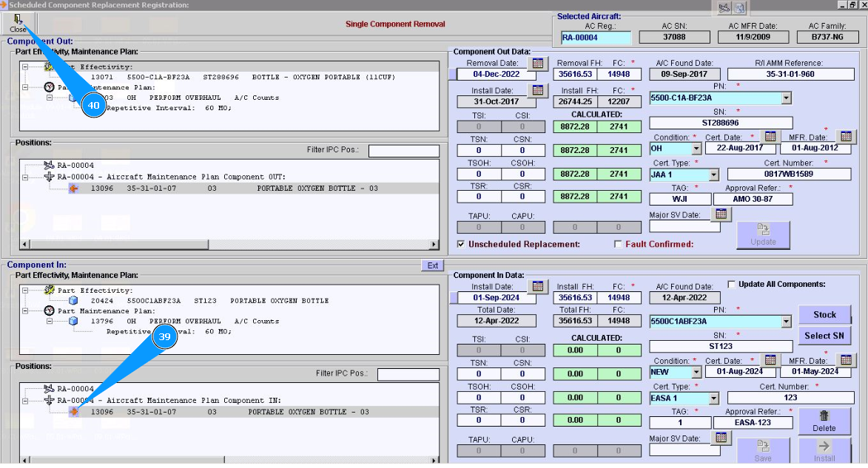Open calendar for Component Out Install Date

[538, 91]
